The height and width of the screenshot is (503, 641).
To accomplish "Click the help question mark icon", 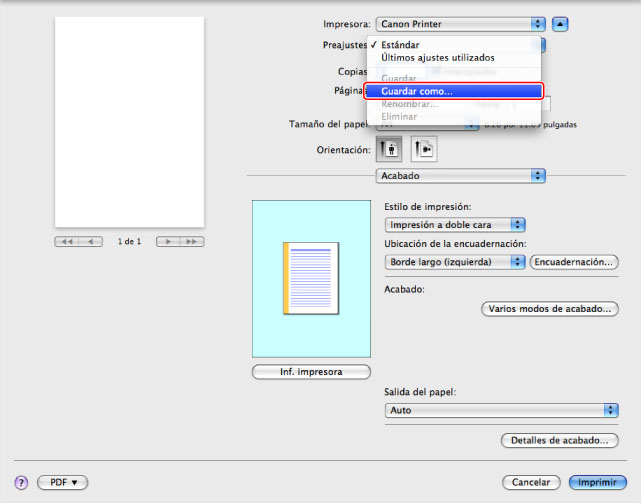I will click(20, 482).
